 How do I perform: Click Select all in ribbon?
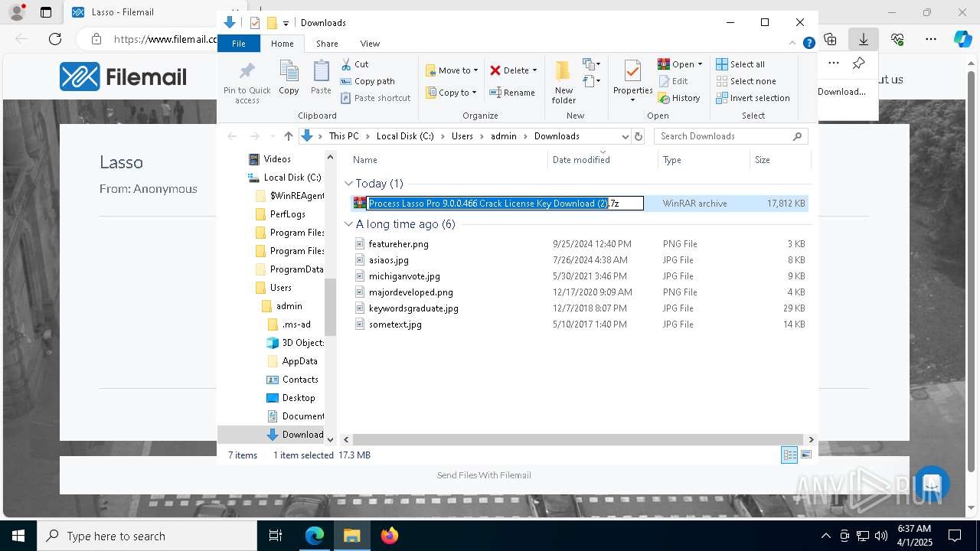[740, 64]
